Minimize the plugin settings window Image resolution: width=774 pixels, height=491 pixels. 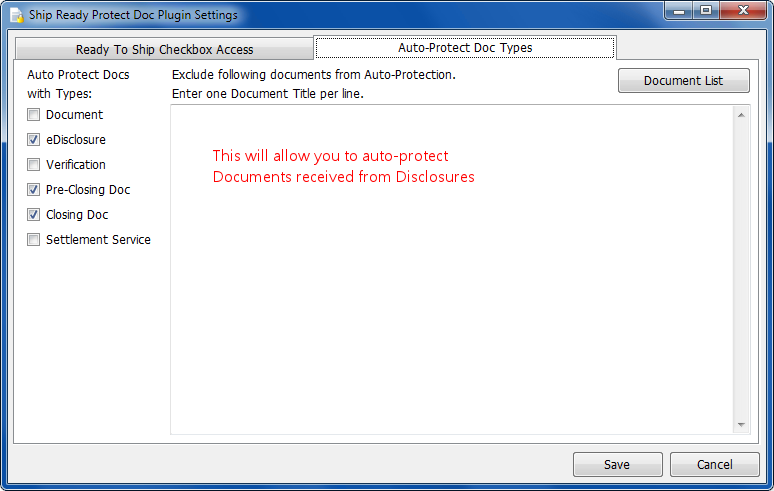click(x=679, y=10)
